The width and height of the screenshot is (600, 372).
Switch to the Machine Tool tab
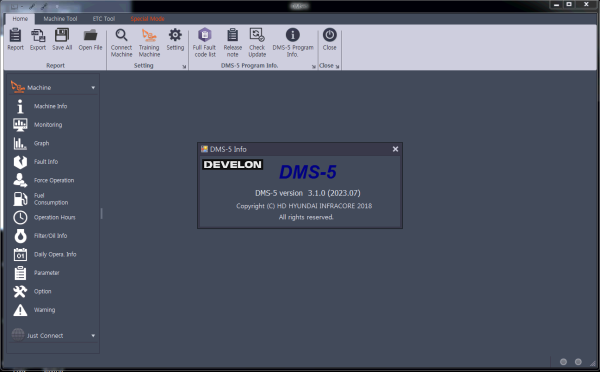[x=60, y=19]
